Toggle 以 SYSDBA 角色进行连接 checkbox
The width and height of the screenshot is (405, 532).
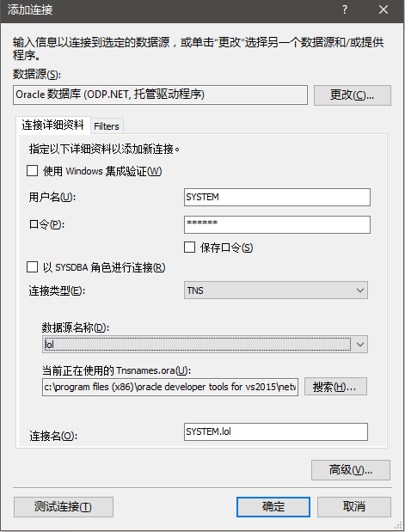33,267
